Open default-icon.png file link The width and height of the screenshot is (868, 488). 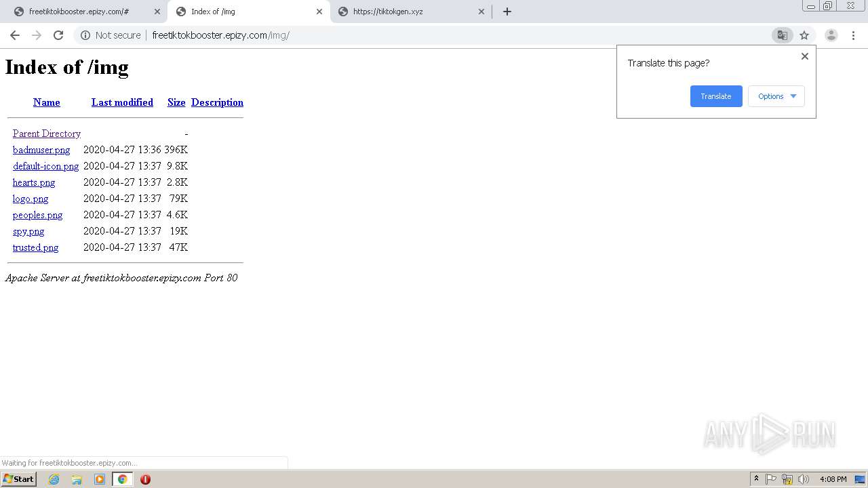(46, 166)
